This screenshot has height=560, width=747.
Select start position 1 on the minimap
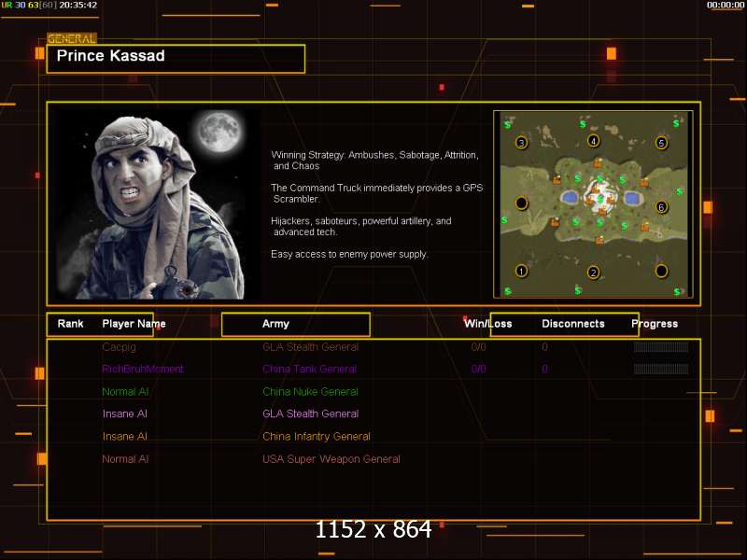tap(521, 271)
